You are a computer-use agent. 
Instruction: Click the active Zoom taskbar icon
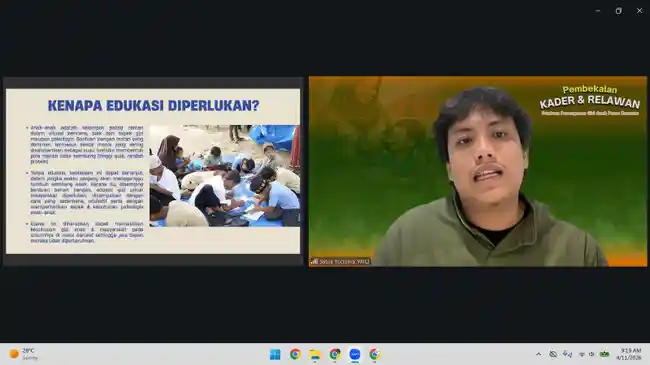coord(355,354)
